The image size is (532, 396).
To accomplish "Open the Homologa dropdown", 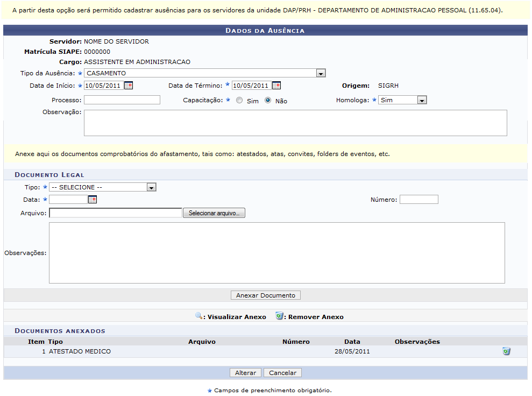I will [x=422, y=100].
